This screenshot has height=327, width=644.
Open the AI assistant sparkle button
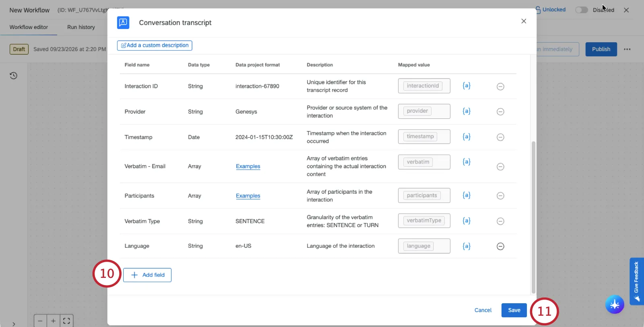coord(615,304)
